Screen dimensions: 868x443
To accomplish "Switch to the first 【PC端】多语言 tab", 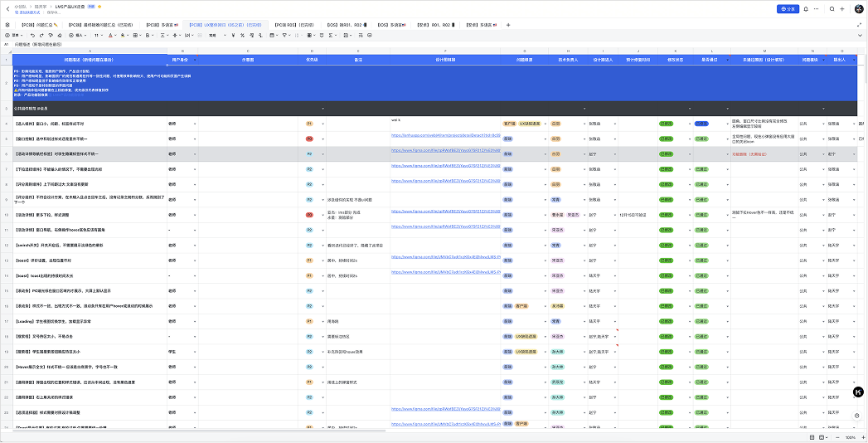I will click(x=162, y=25).
